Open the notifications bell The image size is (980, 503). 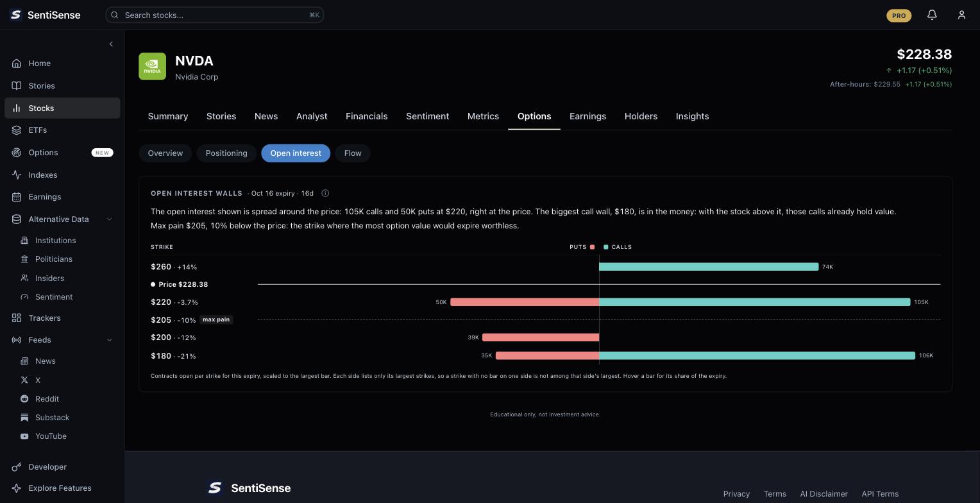click(932, 15)
